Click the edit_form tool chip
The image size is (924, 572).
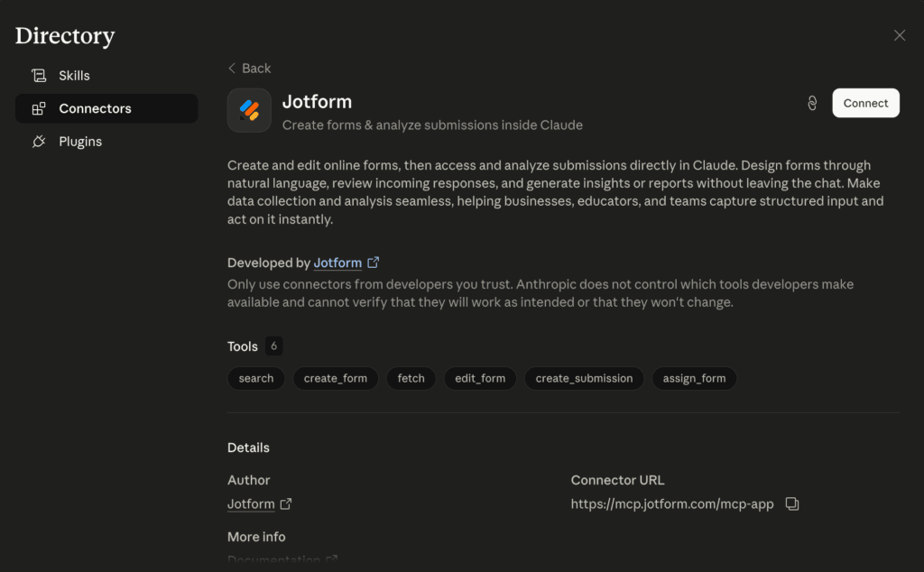click(480, 378)
